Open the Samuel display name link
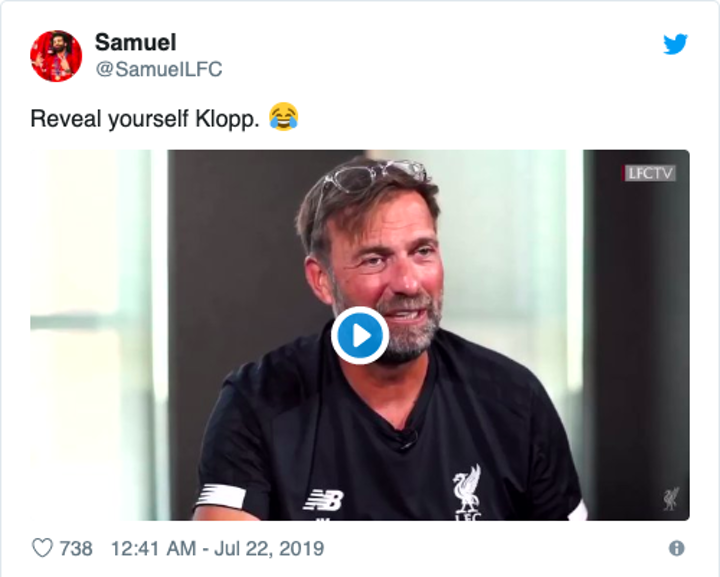This screenshot has width=720, height=577. (135, 42)
